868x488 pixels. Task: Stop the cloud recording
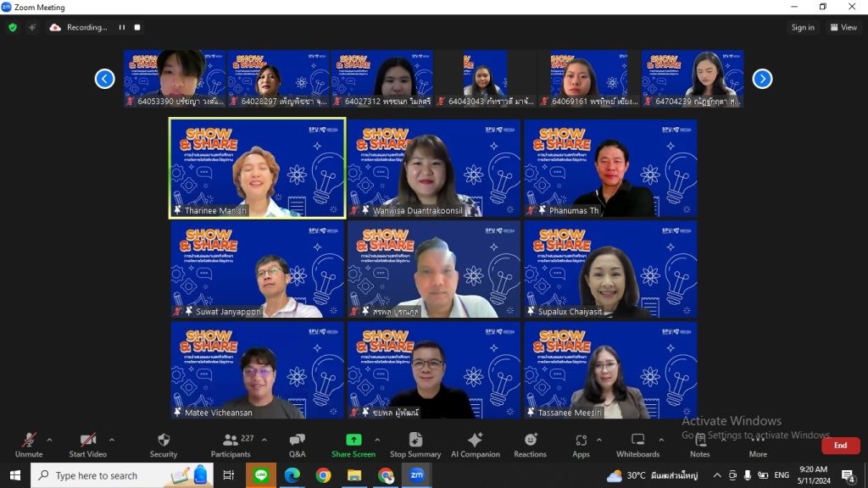137,27
